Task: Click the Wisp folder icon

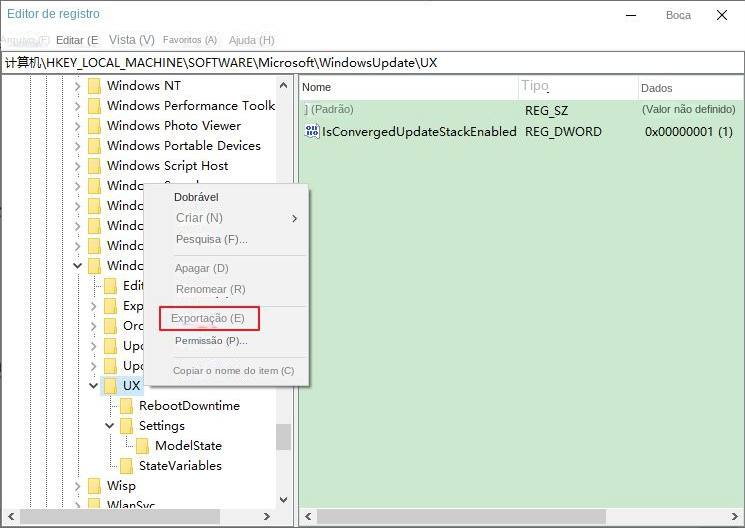Action: coord(95,486)
